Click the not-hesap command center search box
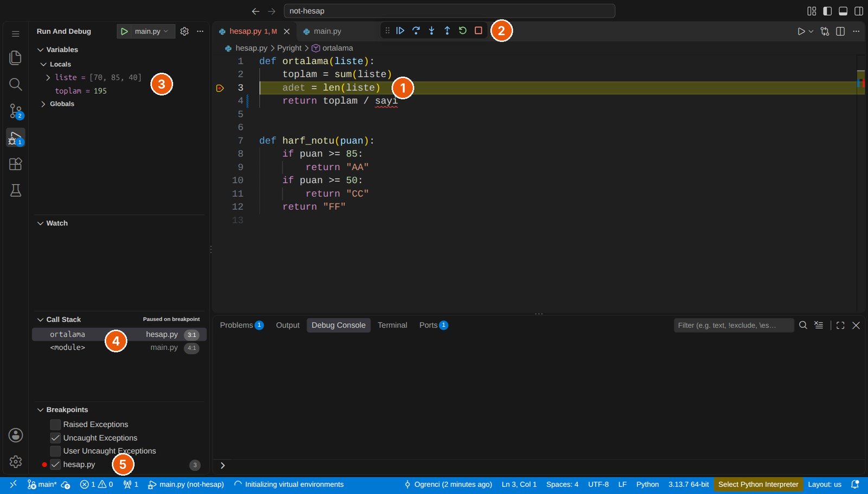The image size is (868, 494). [449, 11]
